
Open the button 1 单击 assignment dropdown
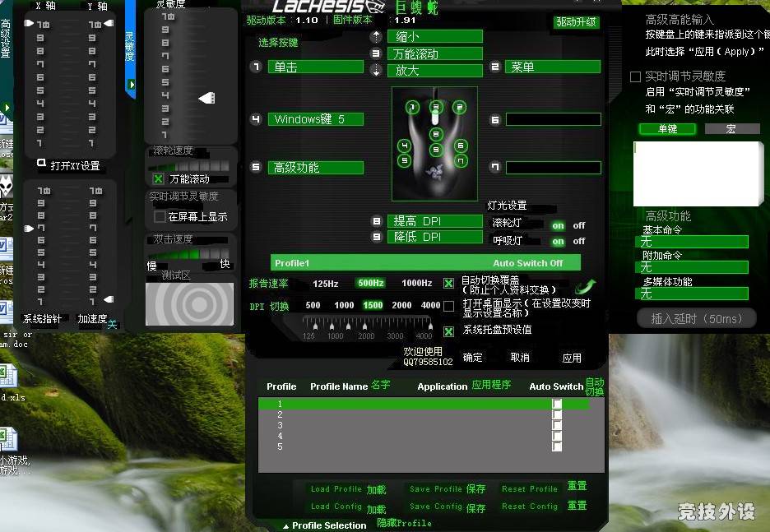coord(315,67)
